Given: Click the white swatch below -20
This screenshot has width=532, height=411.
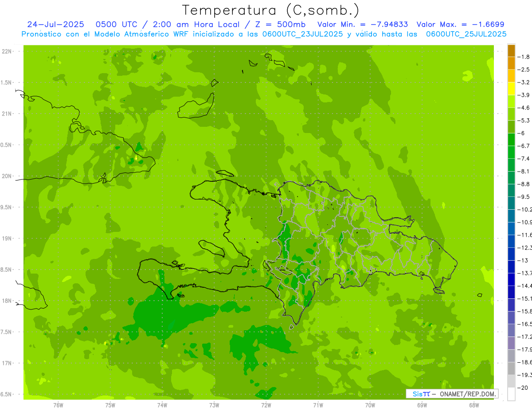Looking at the screenshot, I should 511,394.
